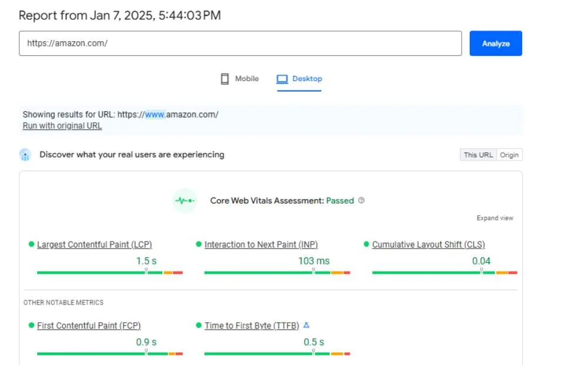Open Largest Contentful Paint (LCP) link
588x365 pixels.
coord(95,245)
